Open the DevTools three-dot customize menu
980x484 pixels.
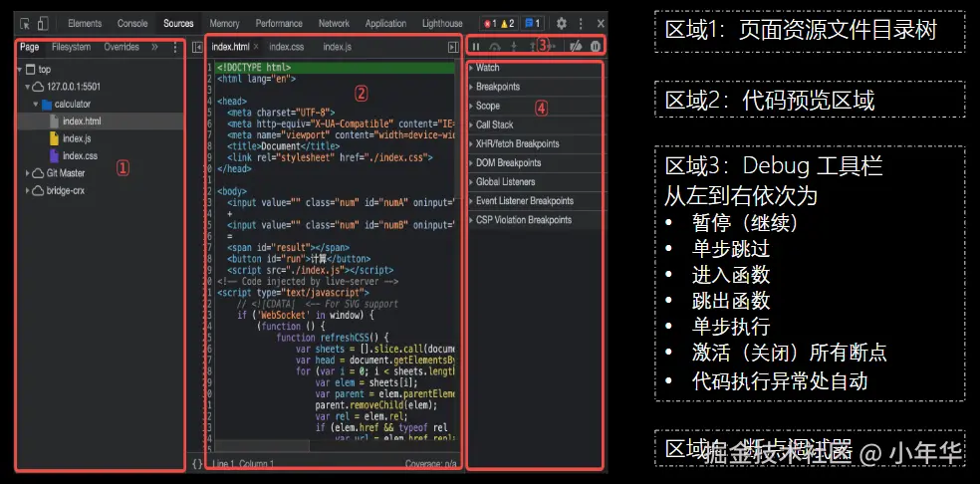coord(581,24)
